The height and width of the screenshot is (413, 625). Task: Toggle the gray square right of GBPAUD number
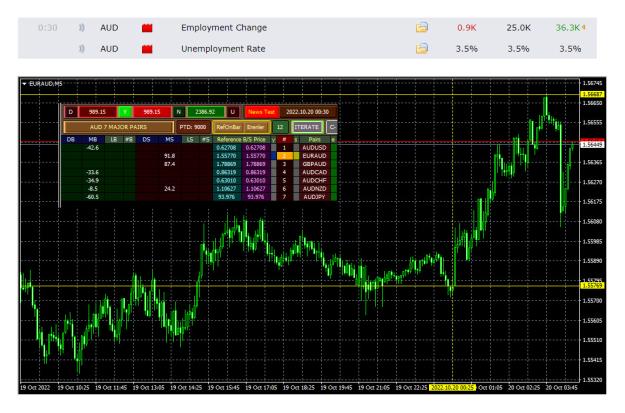pyautogui.click(x=296, y=164)
